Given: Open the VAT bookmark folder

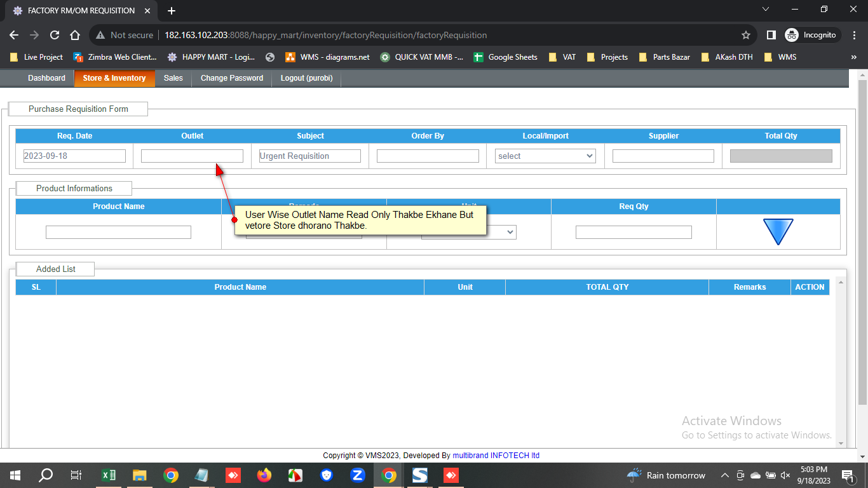Looking at the screenshot, I should coord(562,57).
